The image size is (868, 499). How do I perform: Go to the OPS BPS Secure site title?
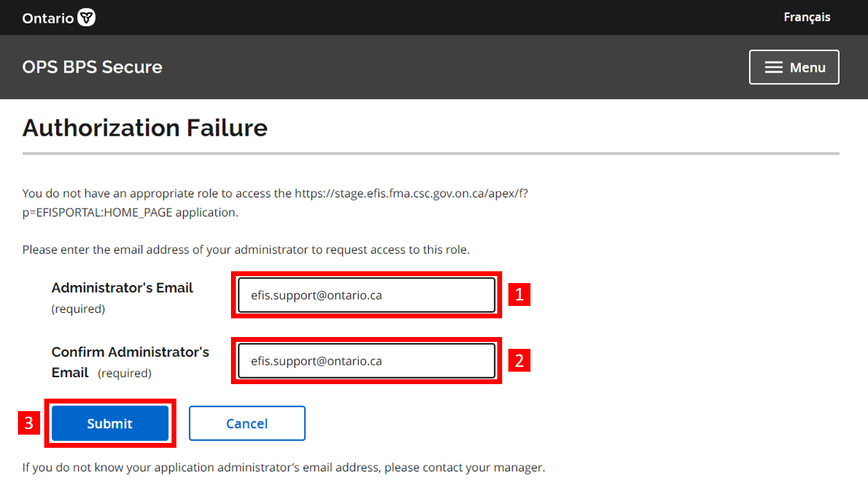(x=92, y=67)
